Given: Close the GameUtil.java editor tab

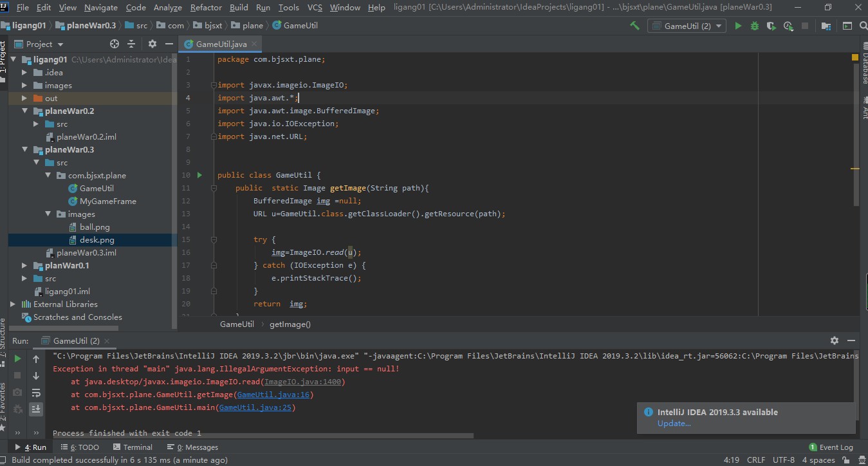Looking at the screenshot, I should (x=255, y=44).
